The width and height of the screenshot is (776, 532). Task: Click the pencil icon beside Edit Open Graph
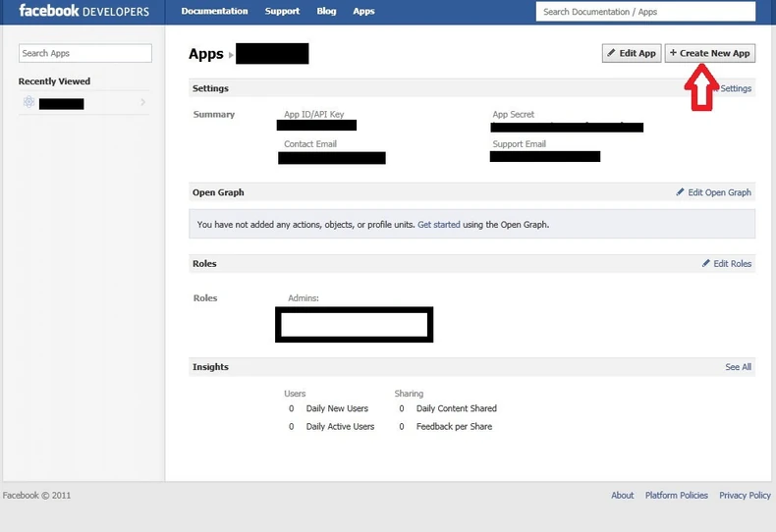click(x=681, y=192)
